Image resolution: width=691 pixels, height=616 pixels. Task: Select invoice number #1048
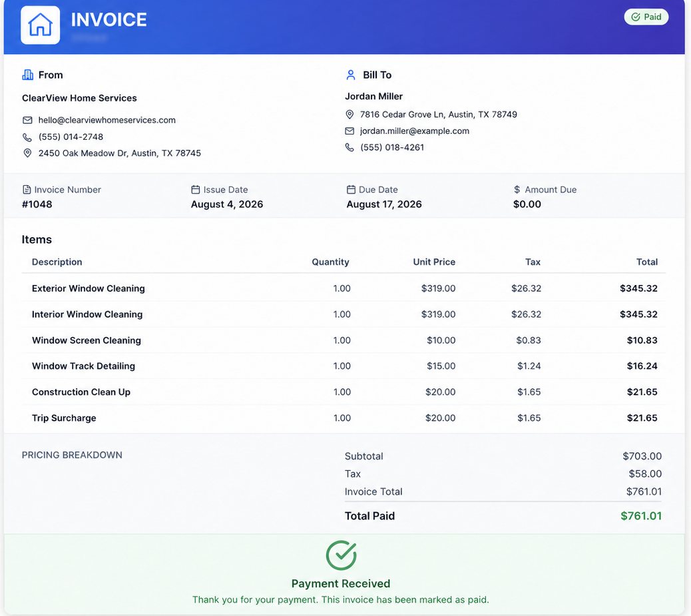(37, 204)
